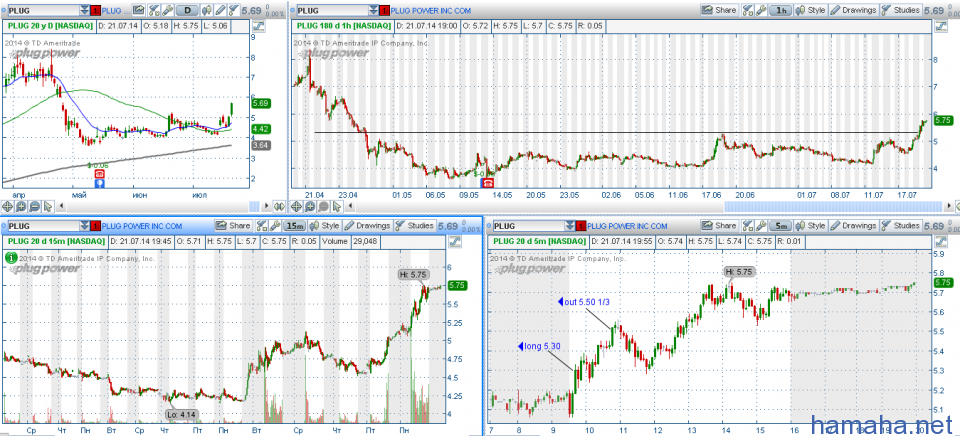Click expand arrows icon under daily chart
This screenshot has height=436, width=960.
[279, 206]
